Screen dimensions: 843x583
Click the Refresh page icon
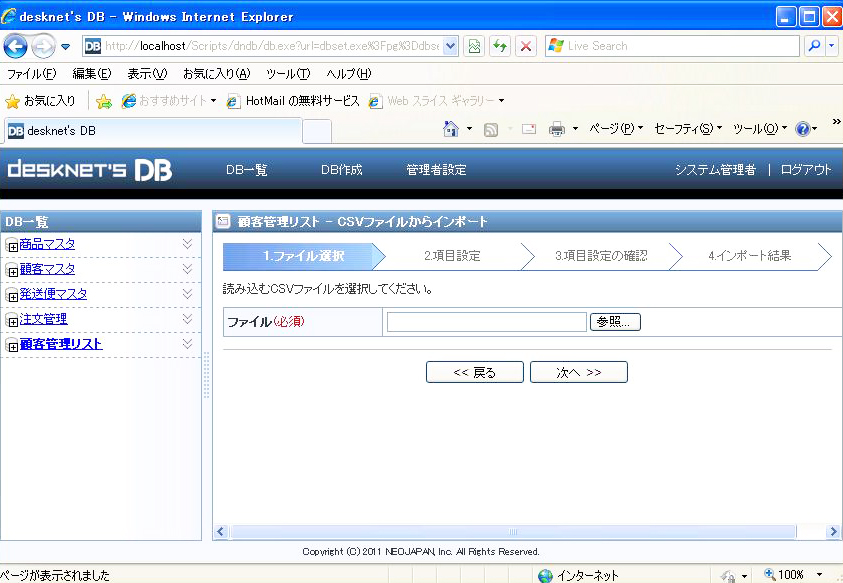[x=499, y=46]
